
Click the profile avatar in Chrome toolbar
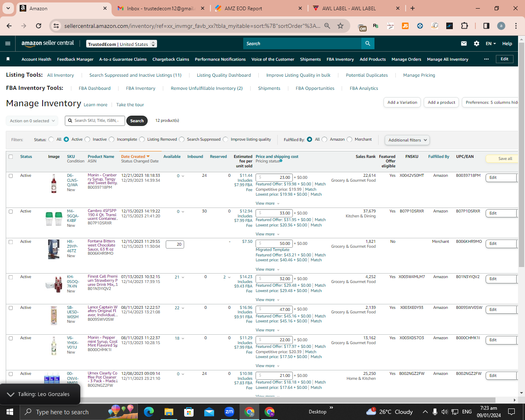(x=501, y=26)
